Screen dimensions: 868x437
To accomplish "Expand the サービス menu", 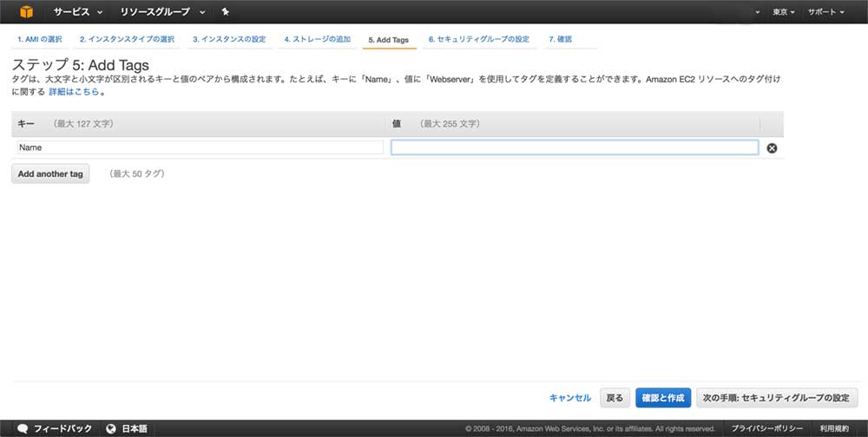I will coord(78,12).
